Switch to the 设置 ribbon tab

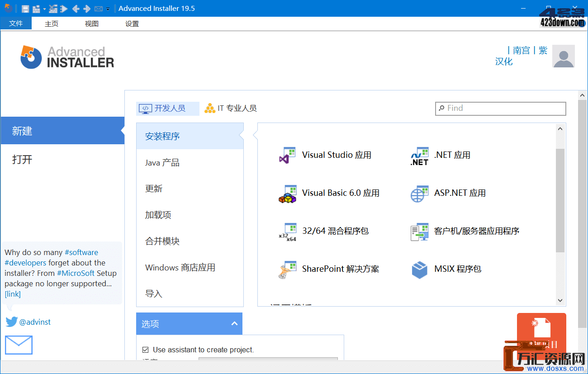[132, 24]
